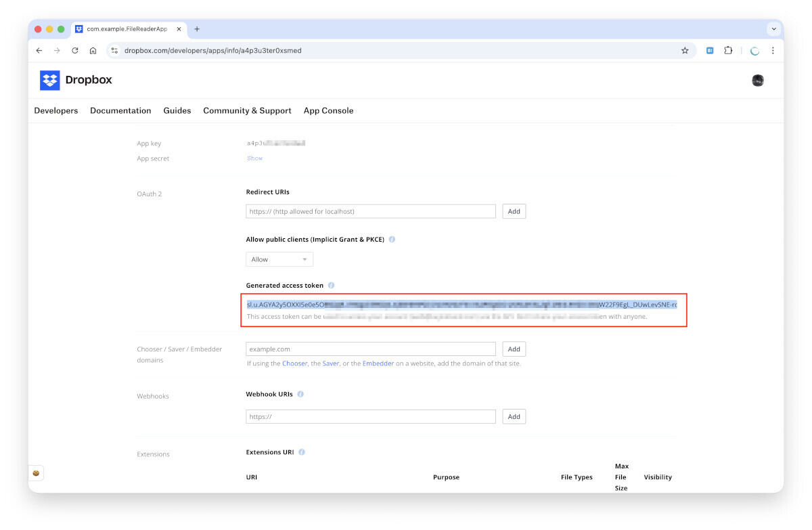Image resolution: width=812 pixels, height=530 pixels.
Task: Go to App Console in navigation
Action: click(328, 110)
